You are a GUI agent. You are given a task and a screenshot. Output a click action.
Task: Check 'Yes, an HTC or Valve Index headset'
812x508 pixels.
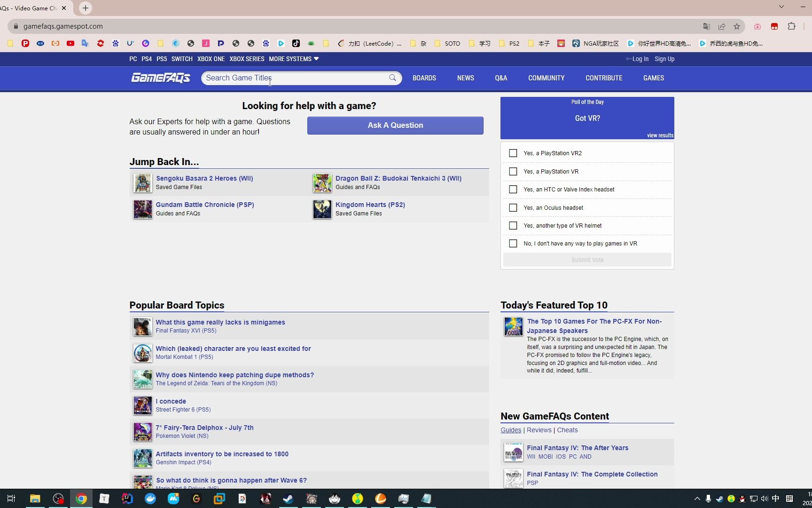click(x=513, y=190)
